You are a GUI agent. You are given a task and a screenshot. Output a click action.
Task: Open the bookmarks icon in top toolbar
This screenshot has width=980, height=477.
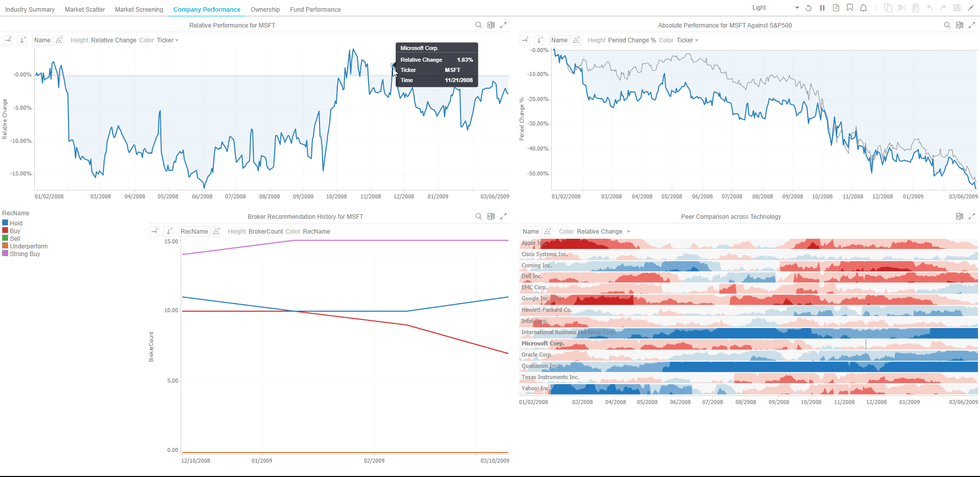[x=850, y=8]
